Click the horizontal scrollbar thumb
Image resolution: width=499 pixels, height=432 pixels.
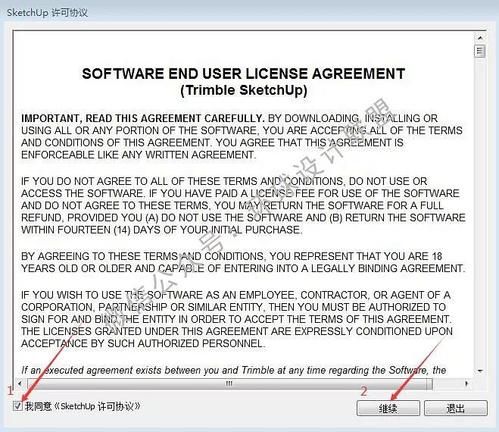(x=229, y=384)
